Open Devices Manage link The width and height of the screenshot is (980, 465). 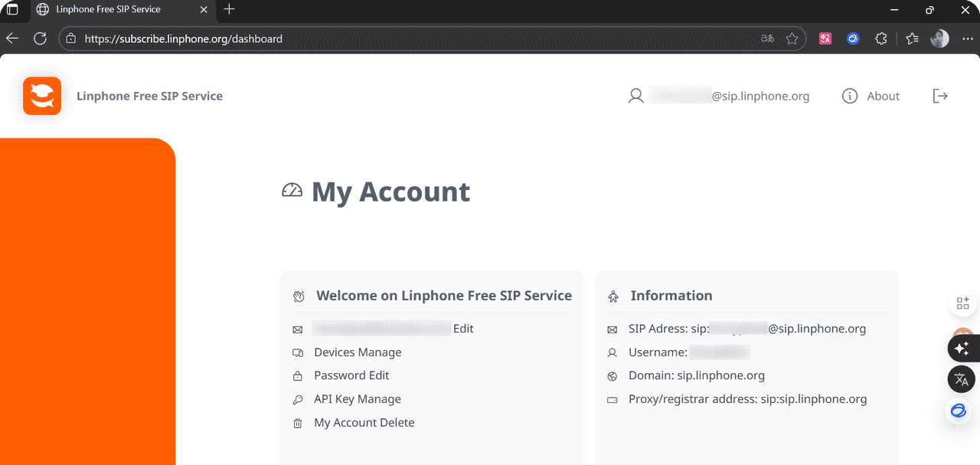[358, 352]
